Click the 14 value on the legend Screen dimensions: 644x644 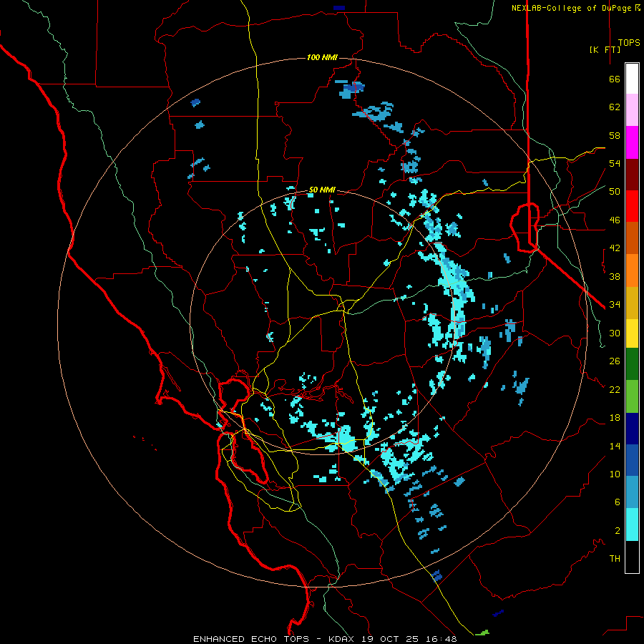click(615, 446)
